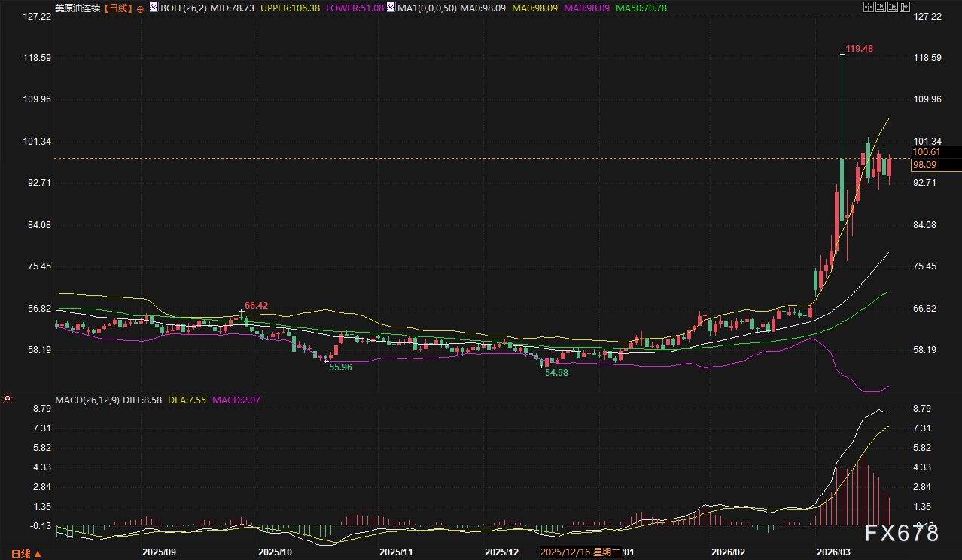
Task: Click the chart play-forward axis icon
Action: (894, 7)
